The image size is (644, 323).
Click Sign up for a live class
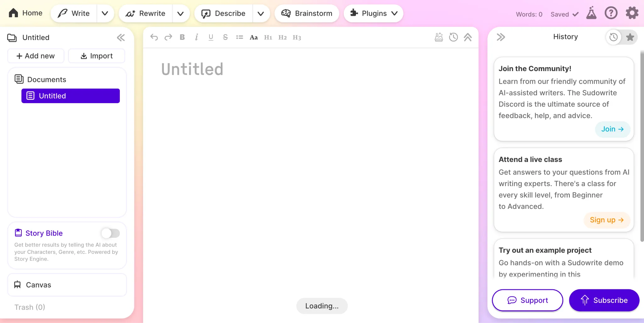point(607,220)
